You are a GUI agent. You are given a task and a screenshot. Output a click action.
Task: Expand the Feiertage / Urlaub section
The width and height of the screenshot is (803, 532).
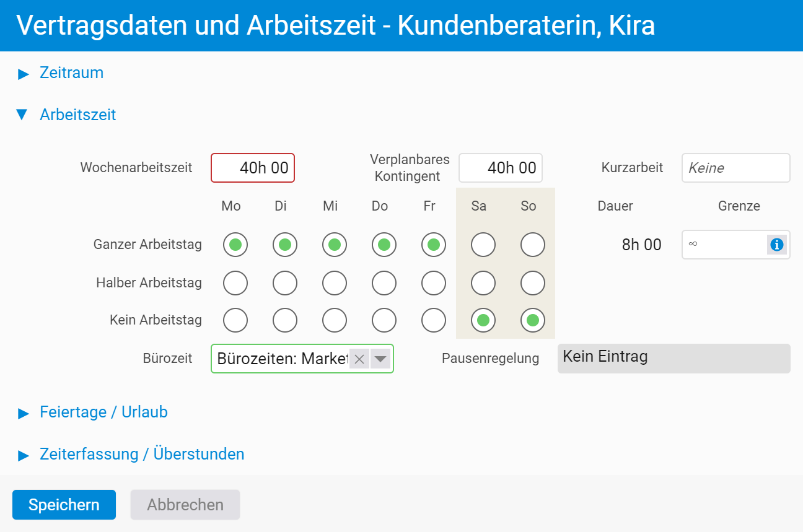click(93, 412)
